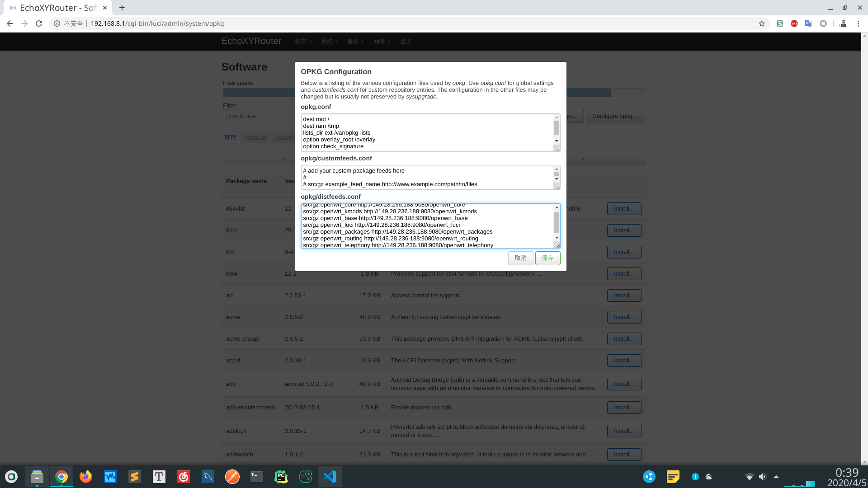Image resolution: width=868 pixels, height=488 pixels.
Task: Click Install for the adblock package
Action: [624, 431]
